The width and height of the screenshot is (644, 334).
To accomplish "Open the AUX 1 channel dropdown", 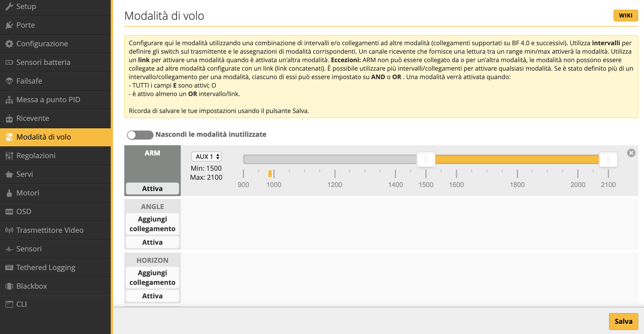I will pyautogui.click(x=206, y=157).
